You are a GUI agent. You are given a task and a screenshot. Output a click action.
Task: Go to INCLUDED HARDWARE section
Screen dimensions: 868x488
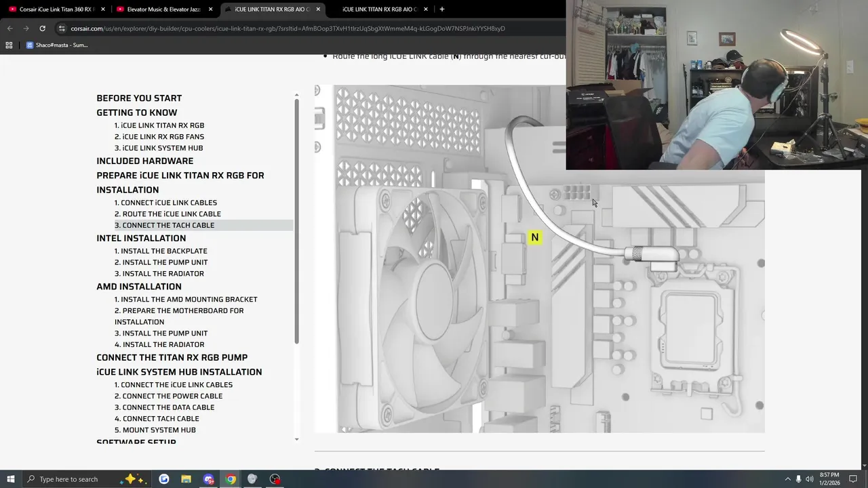pyautogui.click(x=144, y=161)
